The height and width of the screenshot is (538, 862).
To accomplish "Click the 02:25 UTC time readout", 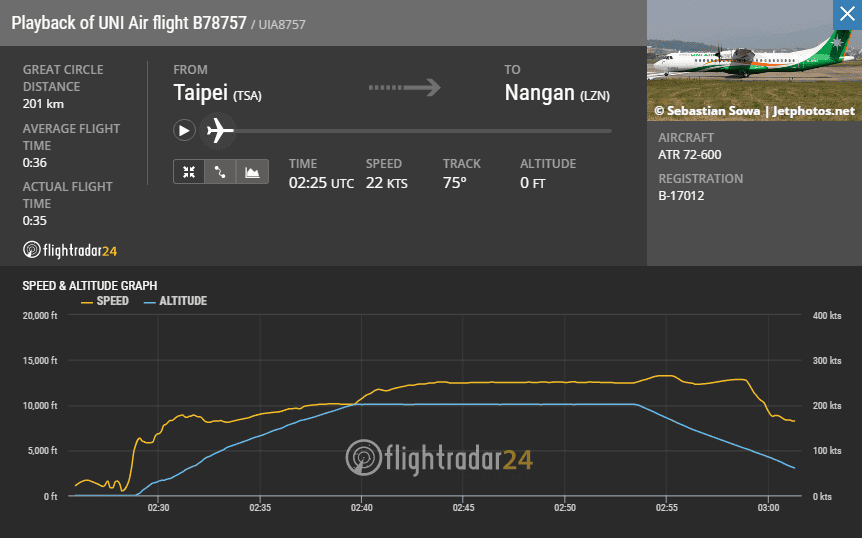I will point(321,183).
